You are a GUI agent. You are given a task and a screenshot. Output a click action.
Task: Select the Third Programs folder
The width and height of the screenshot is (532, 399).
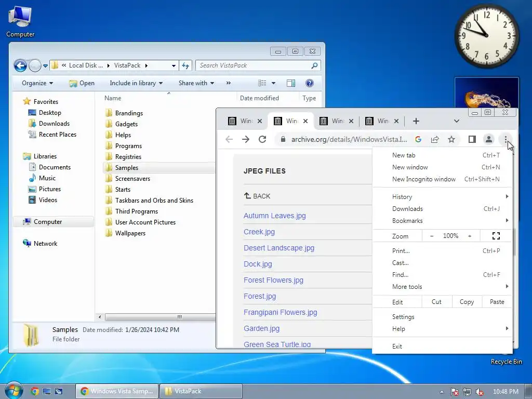pos(137,211)
